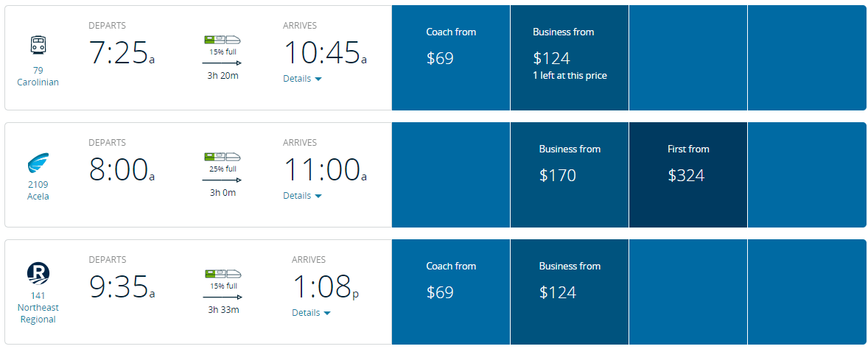Select Coach from $69 on Carolinian
The width and height of the screenshot is (868, 349).
(451, 58)
